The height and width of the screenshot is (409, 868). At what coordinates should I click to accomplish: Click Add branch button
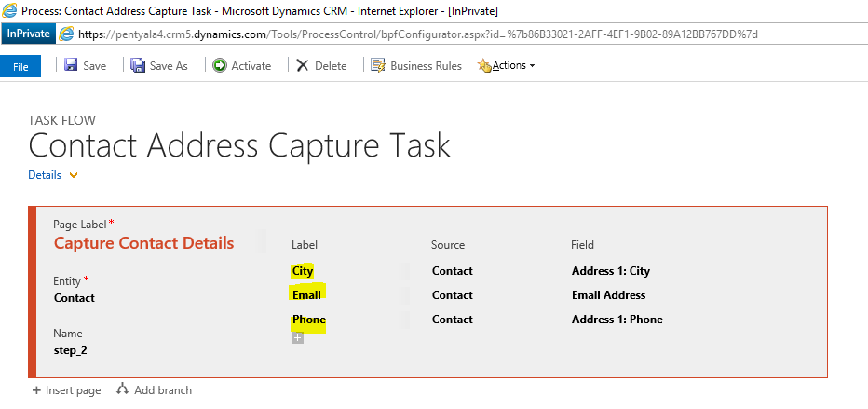(154, 390)
